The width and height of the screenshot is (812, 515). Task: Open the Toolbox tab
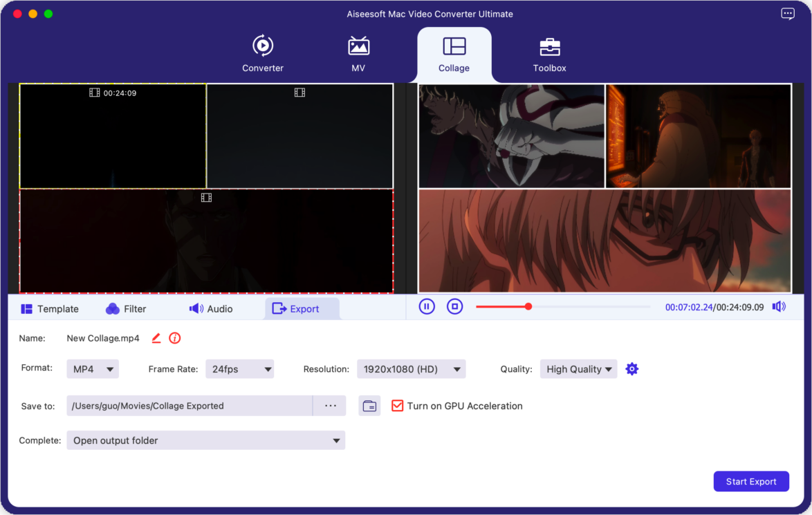tap(549, 54)
